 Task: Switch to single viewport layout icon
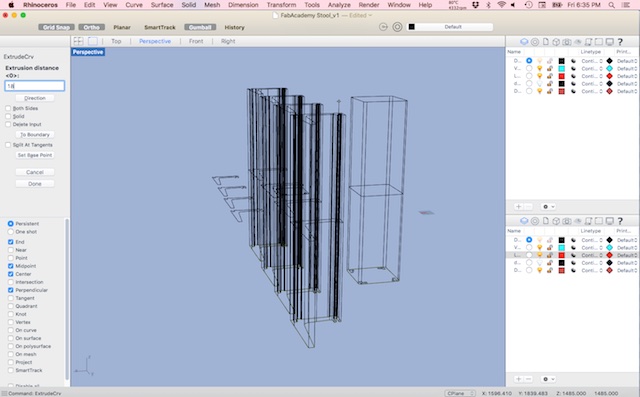93,41
